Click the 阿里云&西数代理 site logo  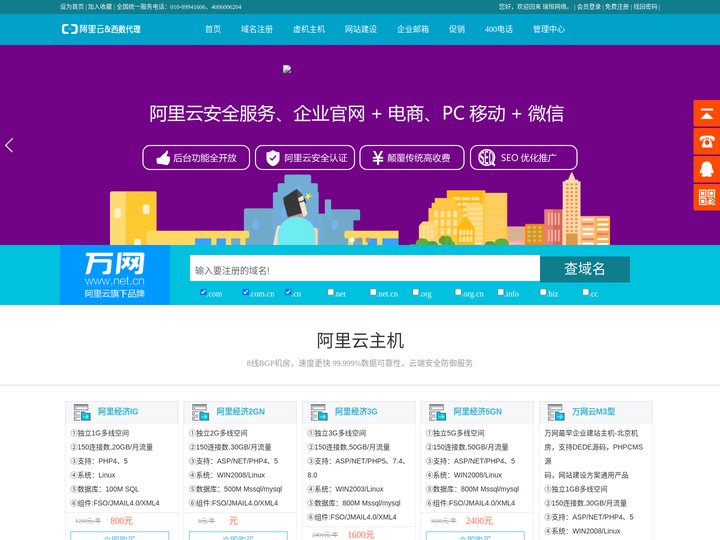tap(101, 29)
